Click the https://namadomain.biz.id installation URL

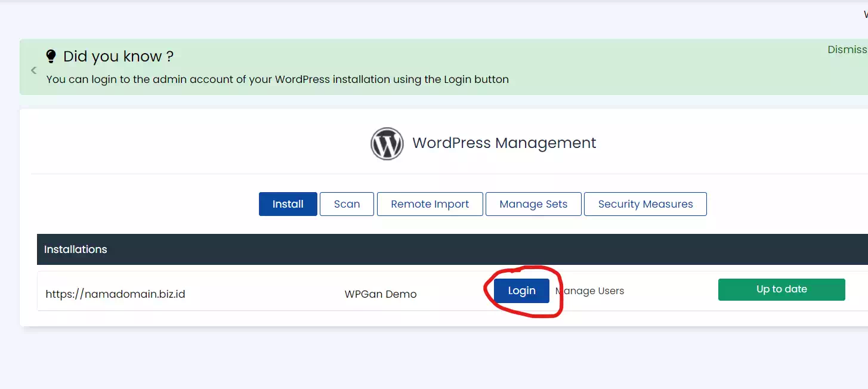115,294
